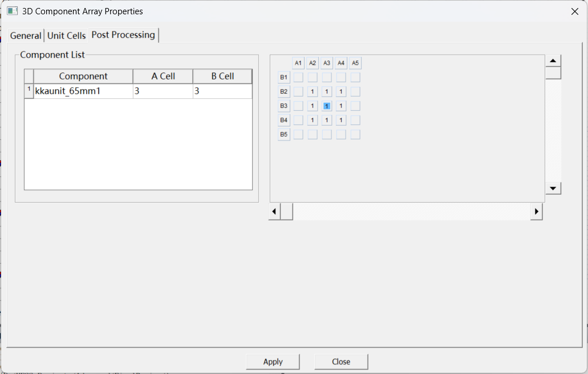
Task: Click the B2 row header button
Action: (x=283, y=91)
